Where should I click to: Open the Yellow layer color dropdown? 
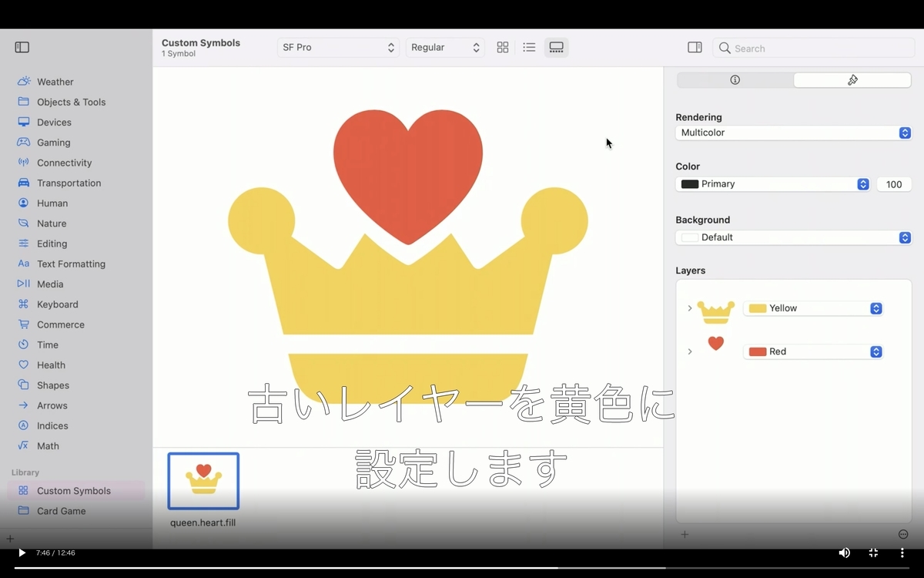click(x=813, y=308)
